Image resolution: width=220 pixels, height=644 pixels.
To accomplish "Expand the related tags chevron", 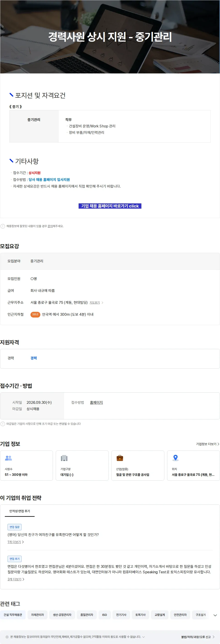I will click(x=215, y=615).
